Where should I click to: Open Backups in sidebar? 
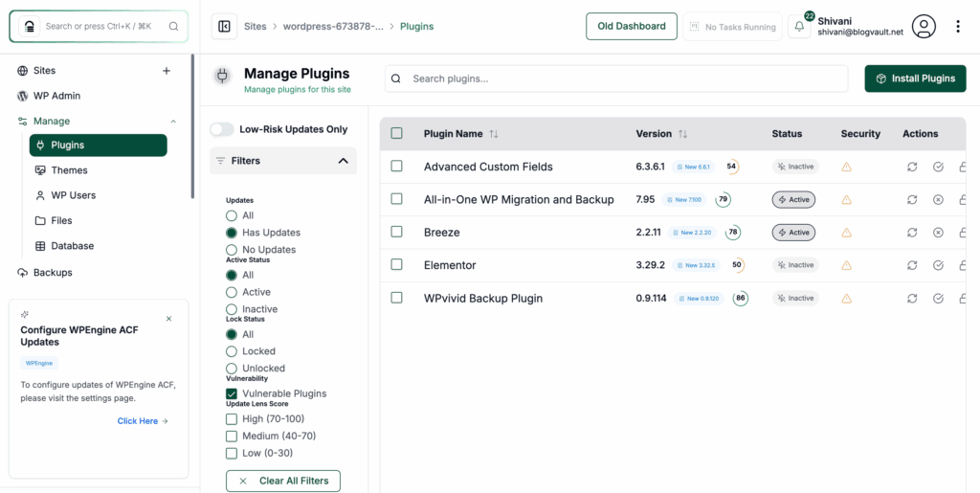tap(53, 273)
